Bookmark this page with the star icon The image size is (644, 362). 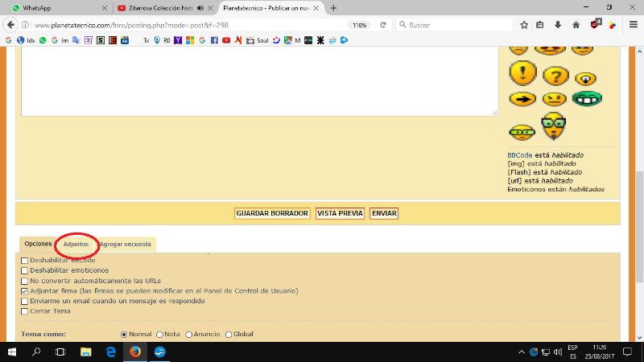point(524,25)
